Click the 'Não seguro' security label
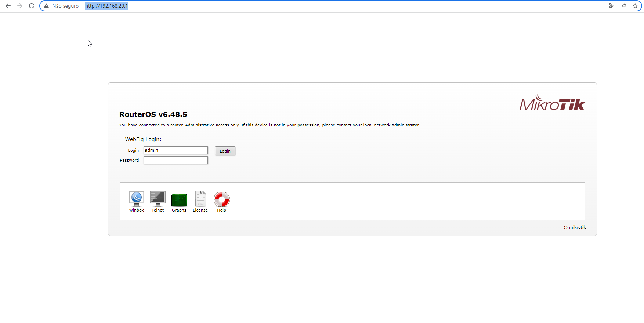 tap(65, 6)
